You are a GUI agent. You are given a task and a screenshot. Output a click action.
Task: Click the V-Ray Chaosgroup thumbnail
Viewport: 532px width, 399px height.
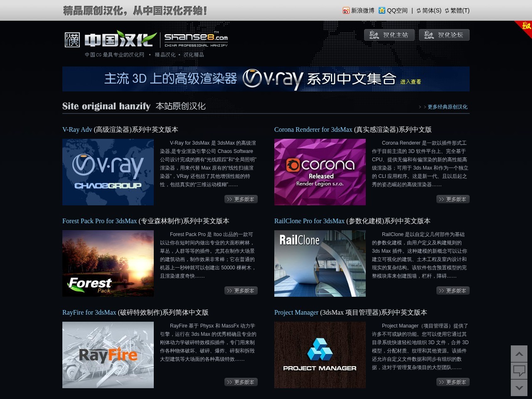coord(108,172)
